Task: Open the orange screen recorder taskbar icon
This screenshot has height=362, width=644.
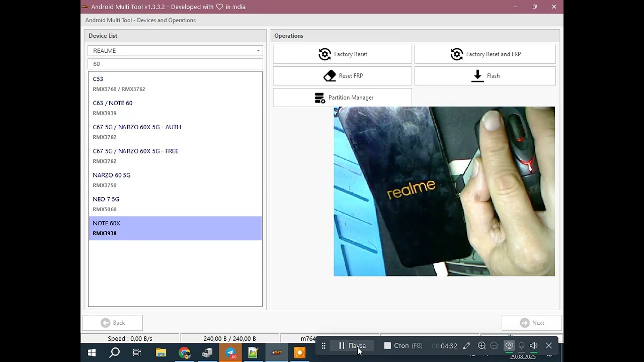Action: click(300, 353)
